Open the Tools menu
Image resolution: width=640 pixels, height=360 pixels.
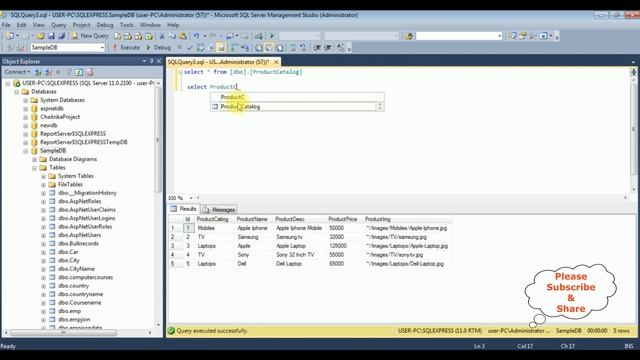127,25
